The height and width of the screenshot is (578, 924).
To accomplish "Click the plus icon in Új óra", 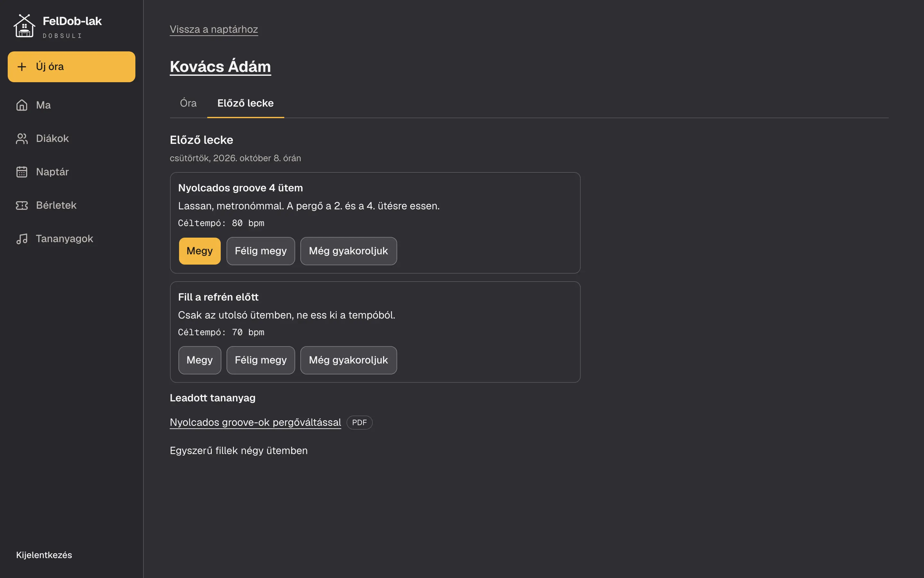I will tap(22, 67).
